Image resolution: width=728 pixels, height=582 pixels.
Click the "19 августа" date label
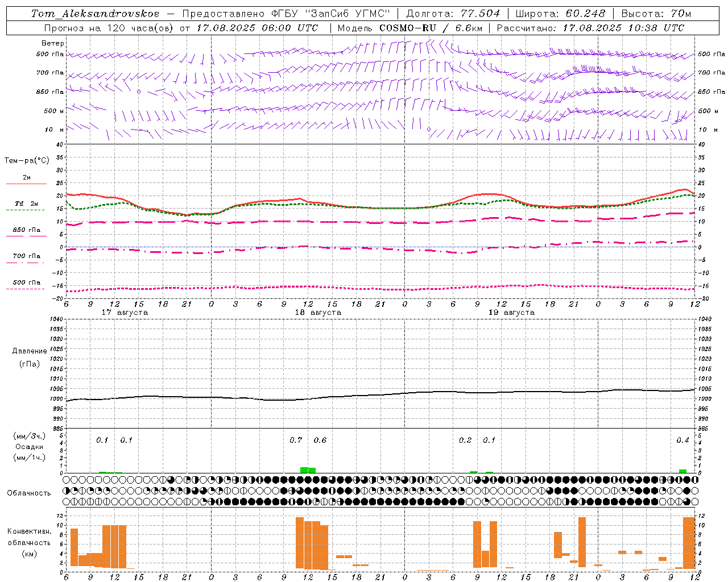pos(511,313)
